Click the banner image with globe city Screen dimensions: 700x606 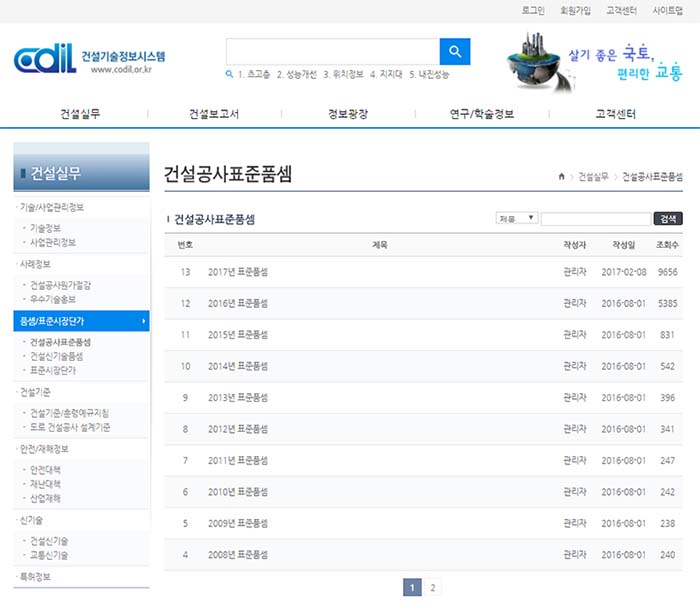pos(594,63)
